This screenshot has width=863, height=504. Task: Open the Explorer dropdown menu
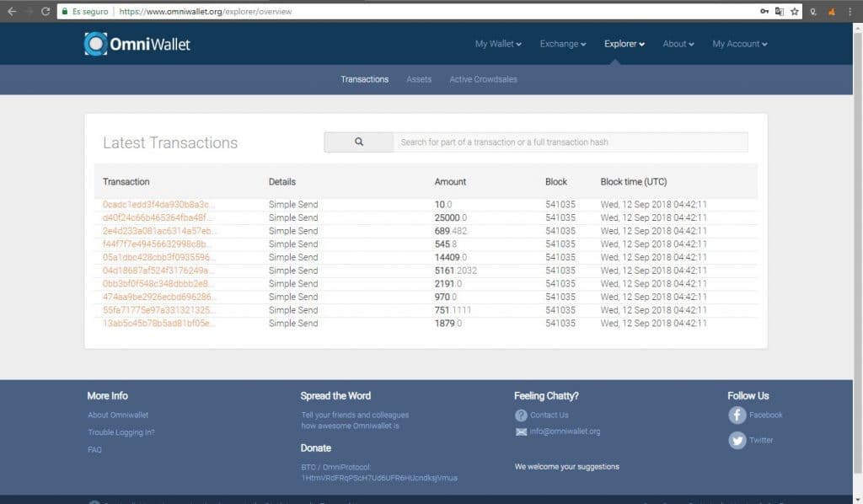point(624,44)
